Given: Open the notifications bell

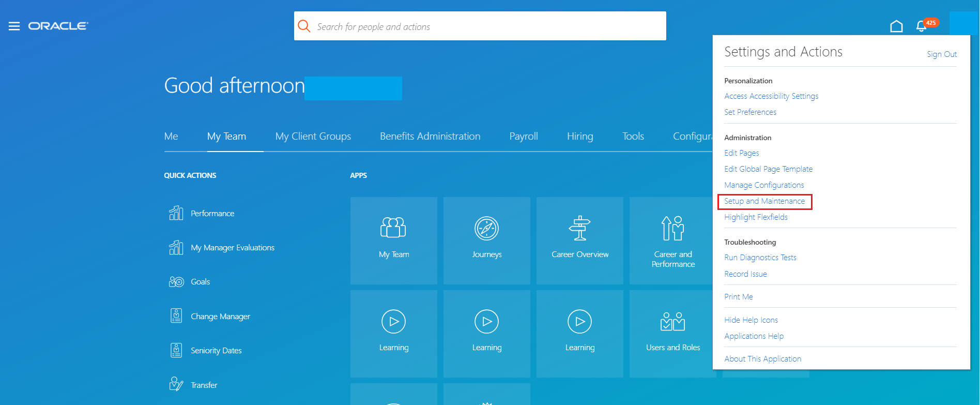Looking at the screenshot, I should 921,26.
